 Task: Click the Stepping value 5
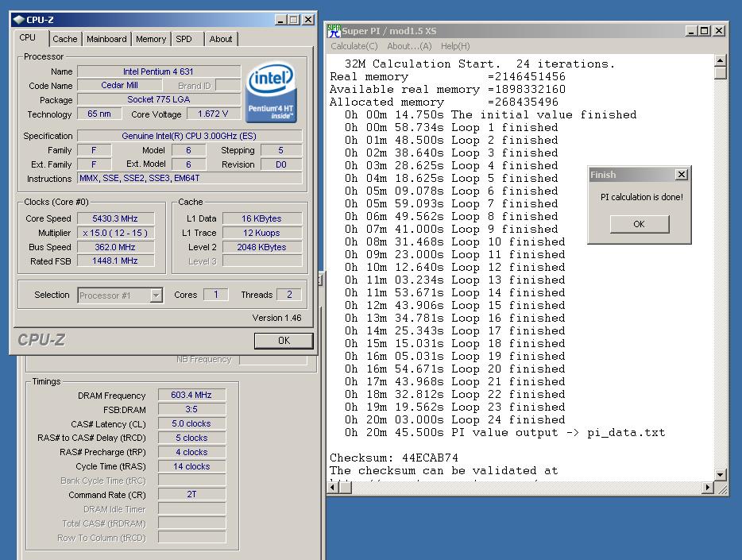tap(280, 150)
